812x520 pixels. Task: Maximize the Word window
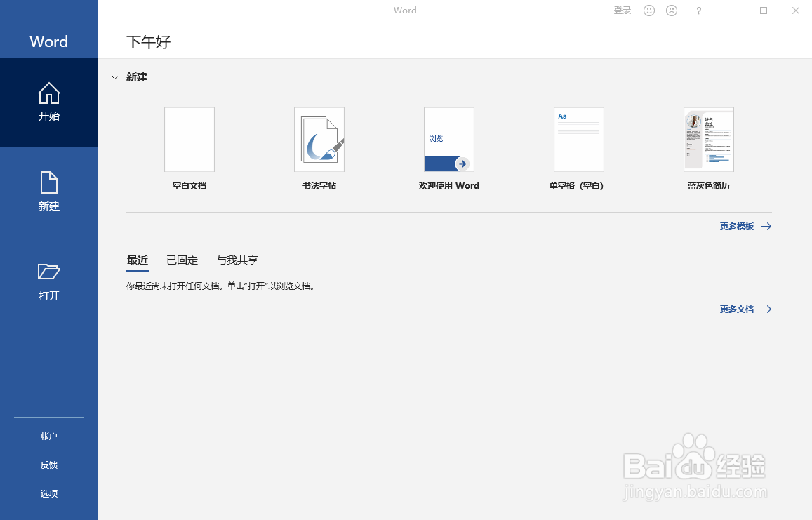point(764,11)
